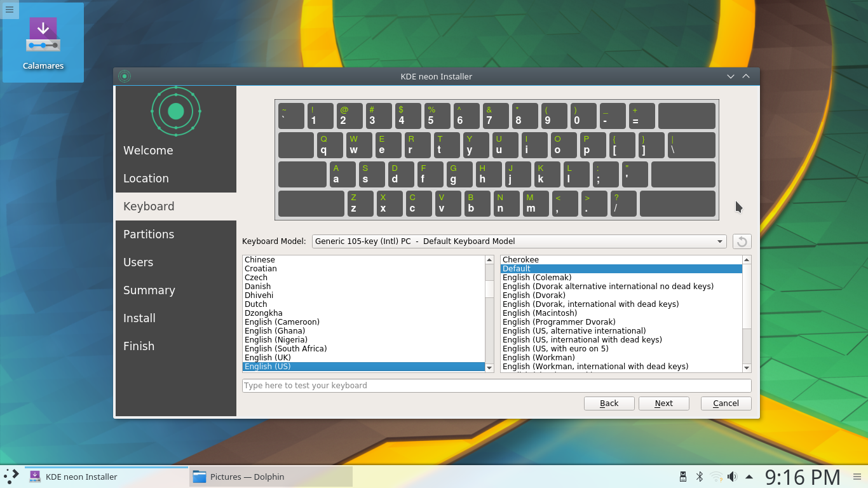Select English (US) layout
Screen dimensions: 868x488
(x=363, y=367)
